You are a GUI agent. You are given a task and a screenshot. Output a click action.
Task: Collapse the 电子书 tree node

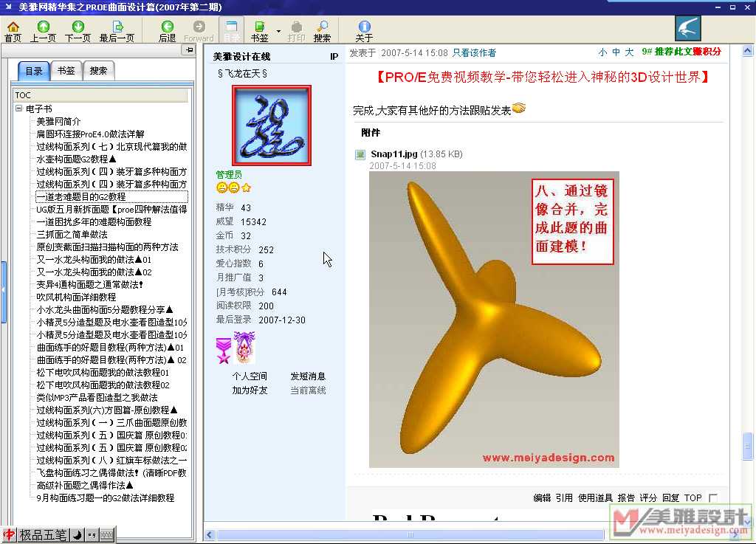tap(18, 109)
